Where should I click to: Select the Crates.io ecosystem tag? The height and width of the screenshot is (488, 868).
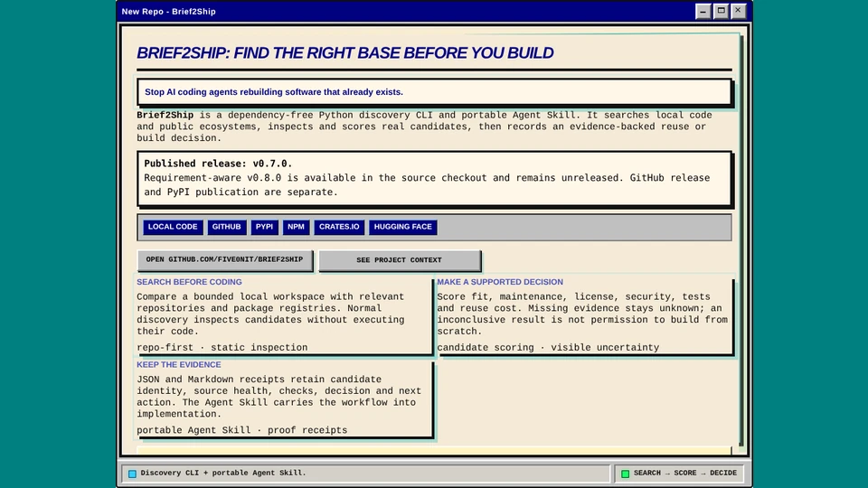tap(339, 227)
